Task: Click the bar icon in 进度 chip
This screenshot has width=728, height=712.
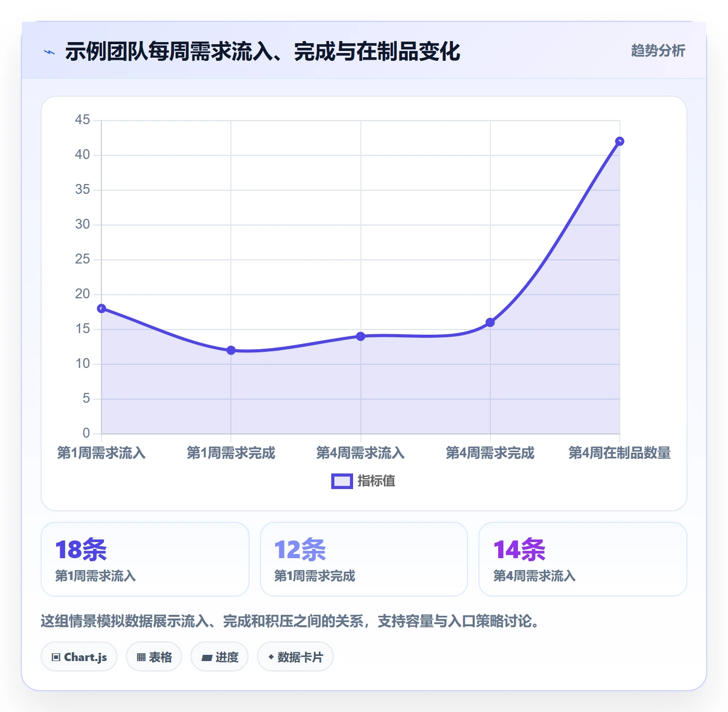Action: [x=207, y=658]
